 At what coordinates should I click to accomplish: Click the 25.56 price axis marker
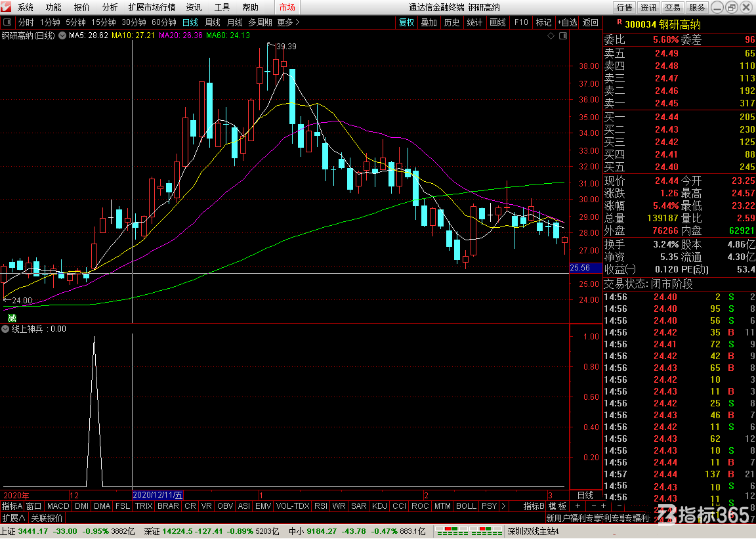tap(585, 268)
